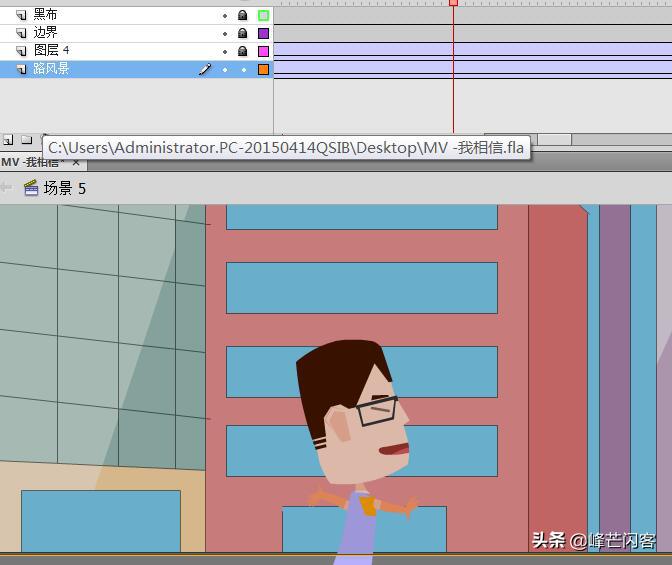Add a new layer with the New Layer button

(x=8, y=140)
